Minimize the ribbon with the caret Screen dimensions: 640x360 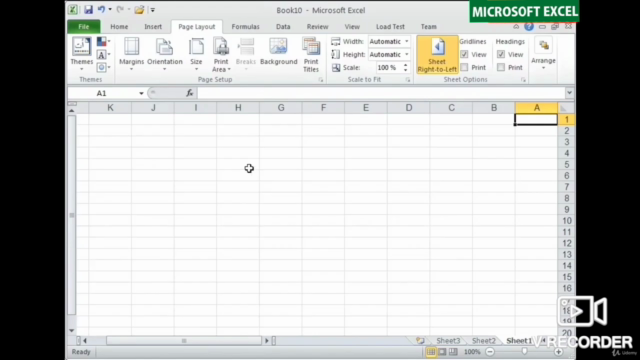pos(516,27)
